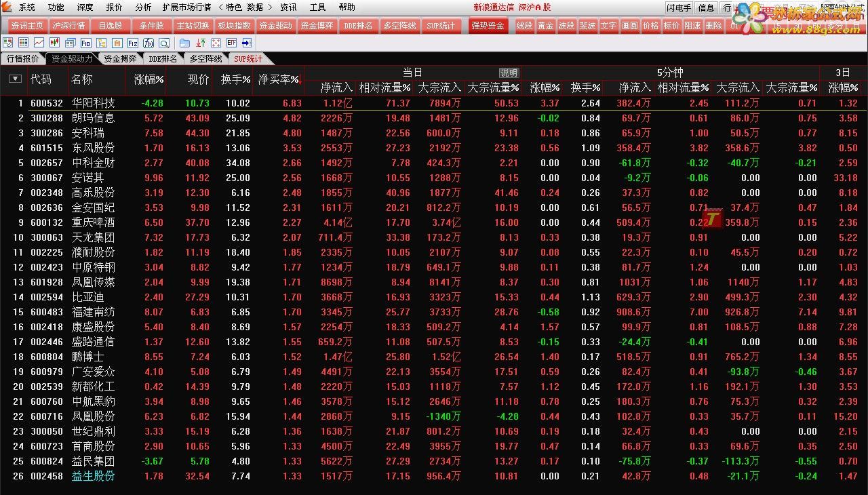Select the 线段 drawing tool button

tap(524, 26)
